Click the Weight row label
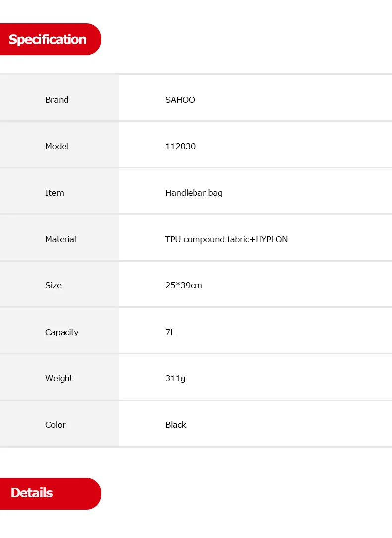This screenshot has width=392, height=538. (59, 379)
